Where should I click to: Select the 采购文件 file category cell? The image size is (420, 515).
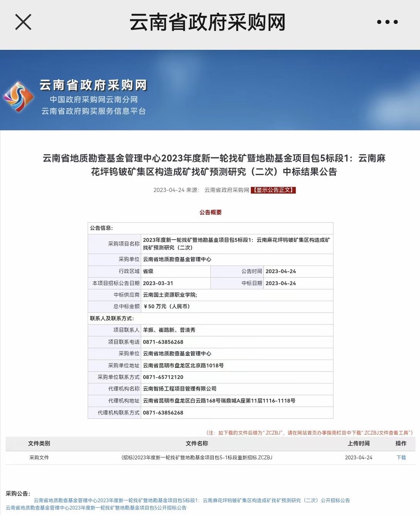(x=39, y=457)
